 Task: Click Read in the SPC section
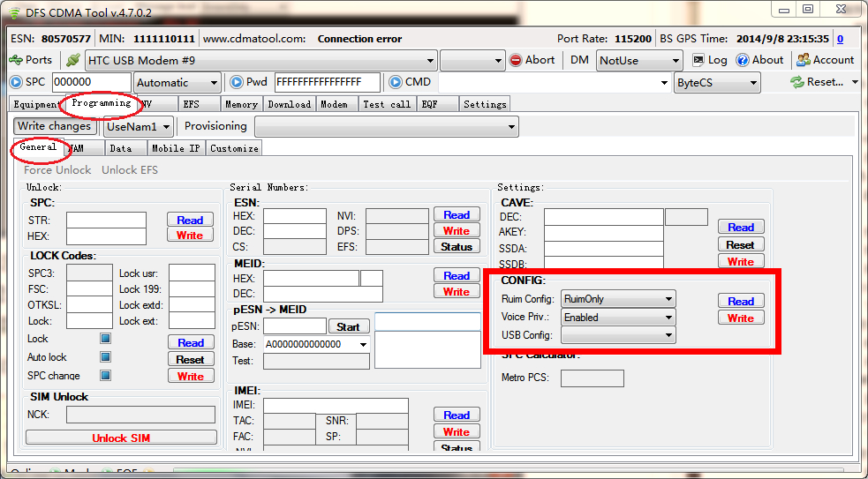190,220
